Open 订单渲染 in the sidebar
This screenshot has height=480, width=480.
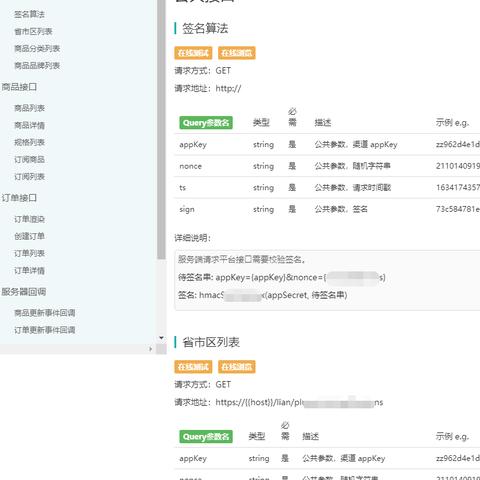click(x=29, y=219)
